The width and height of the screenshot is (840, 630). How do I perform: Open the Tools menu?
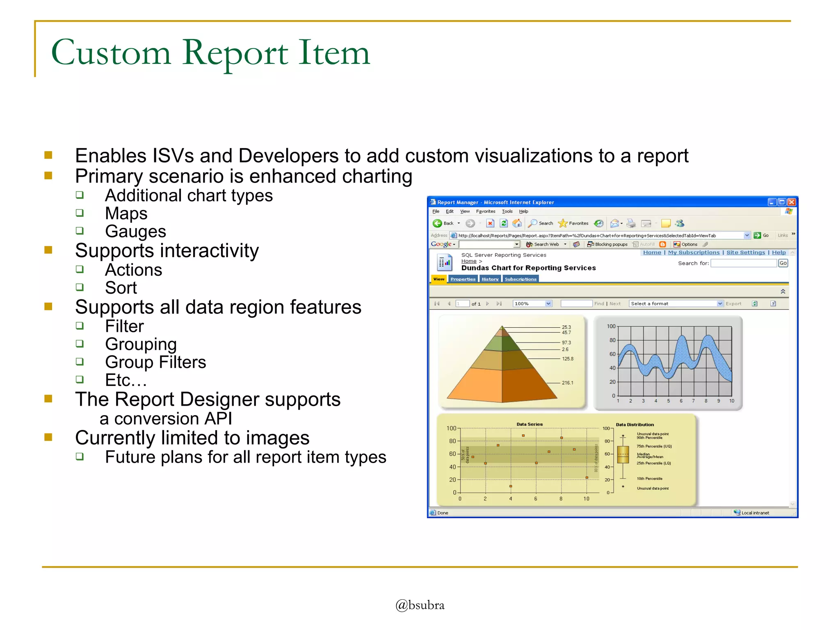coord(507,212)
